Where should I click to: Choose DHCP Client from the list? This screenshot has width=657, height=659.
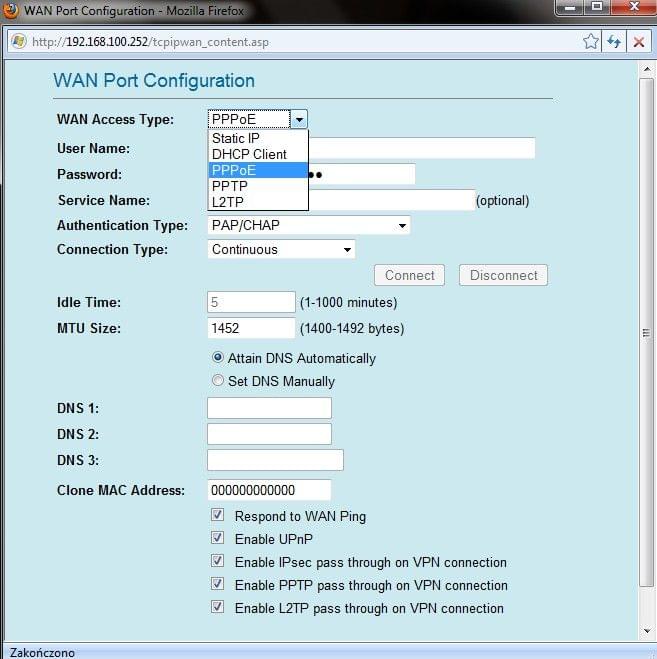point(249,155)
